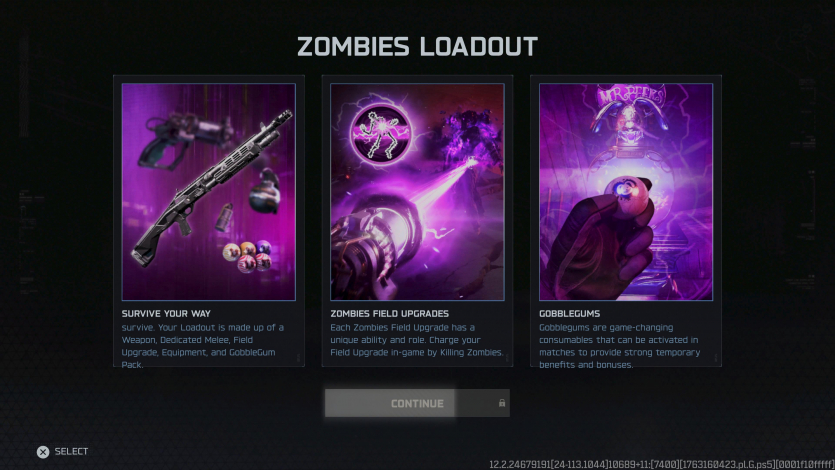Select the circular electric skeleton Field Upgrade icon
This screenshot has width=835, height=470.
click(381, 133)
